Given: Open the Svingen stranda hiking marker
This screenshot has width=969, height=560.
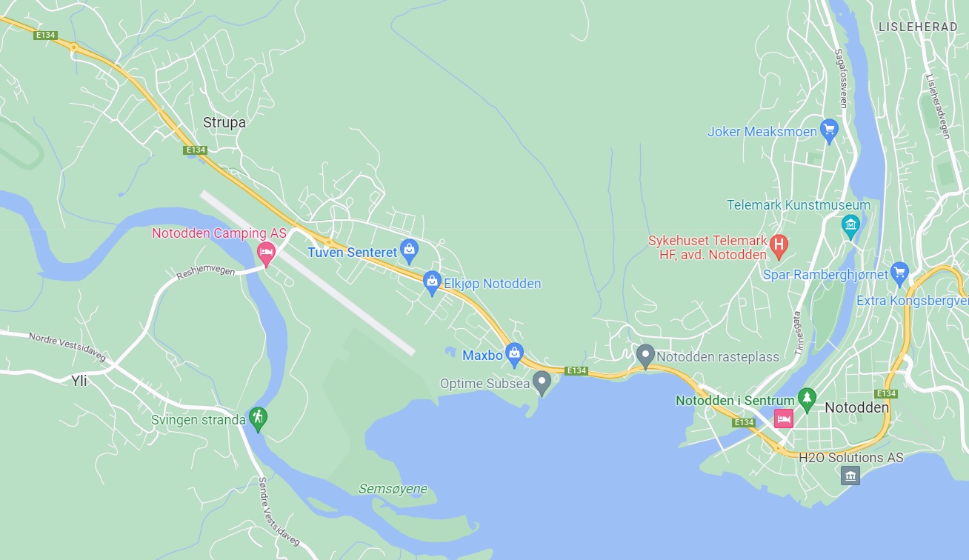Looking at the screenshot, I should click(258, 419).
